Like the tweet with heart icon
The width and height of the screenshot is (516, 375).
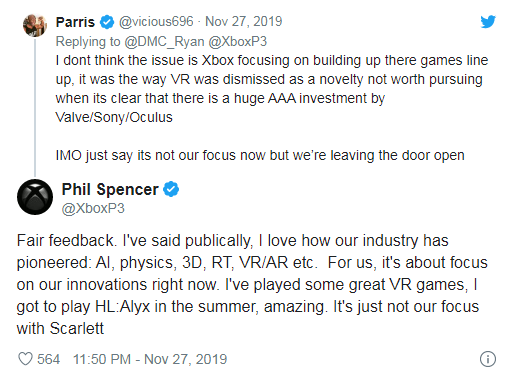pyautogui.click(x=25, y=359)
